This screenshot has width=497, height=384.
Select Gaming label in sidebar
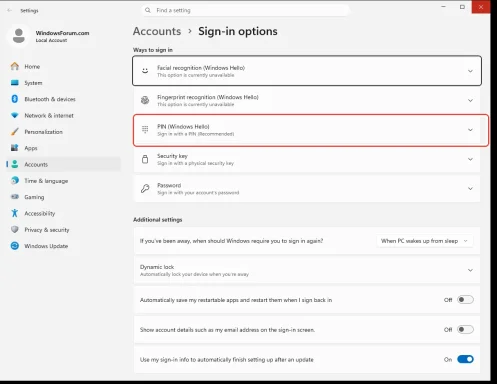click(34, 197)
